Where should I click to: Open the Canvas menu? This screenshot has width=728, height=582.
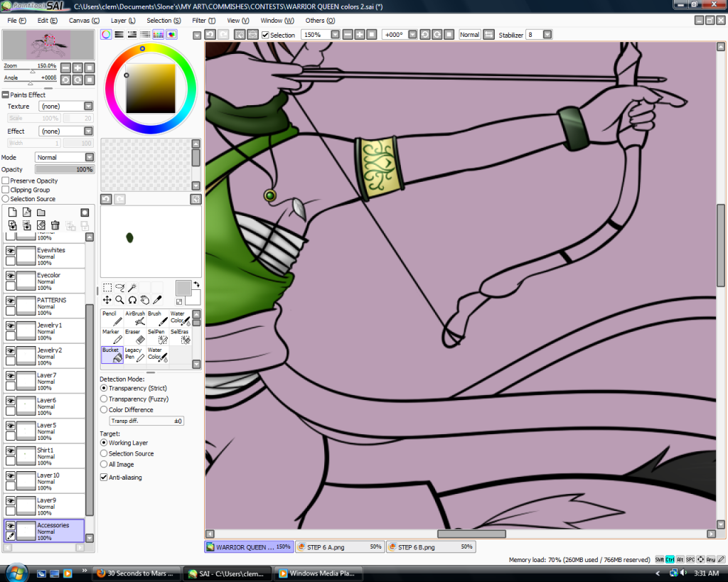pos(84,21)
